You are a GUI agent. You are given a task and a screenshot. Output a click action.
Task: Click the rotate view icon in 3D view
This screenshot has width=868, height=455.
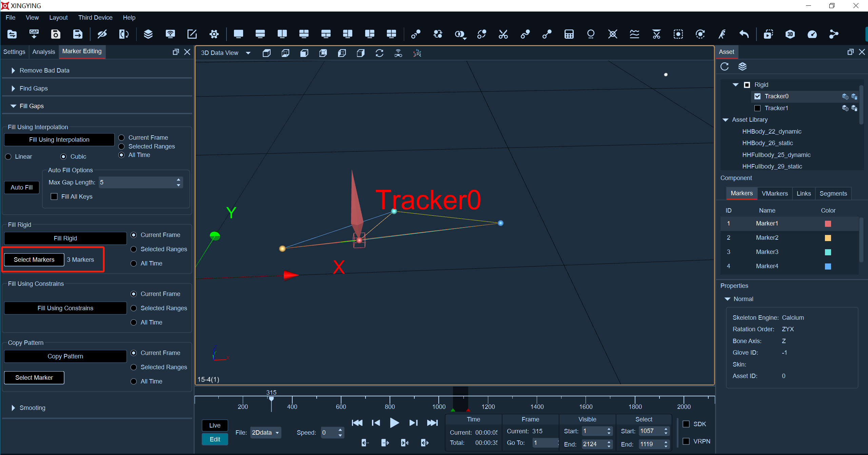coord(379,53)
